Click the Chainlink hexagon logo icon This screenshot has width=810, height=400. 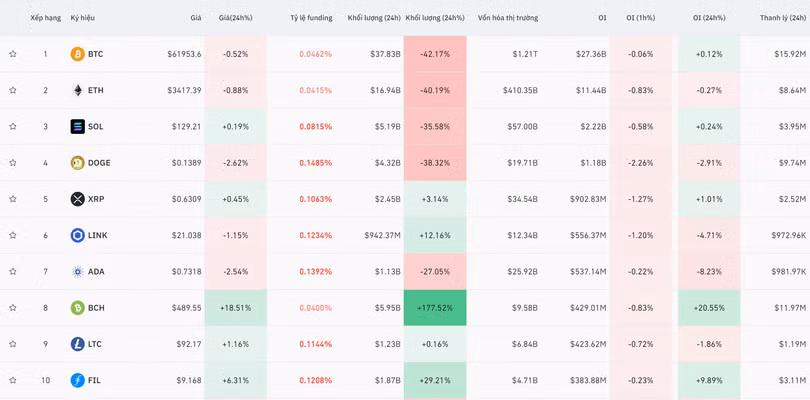coord(78,235)
